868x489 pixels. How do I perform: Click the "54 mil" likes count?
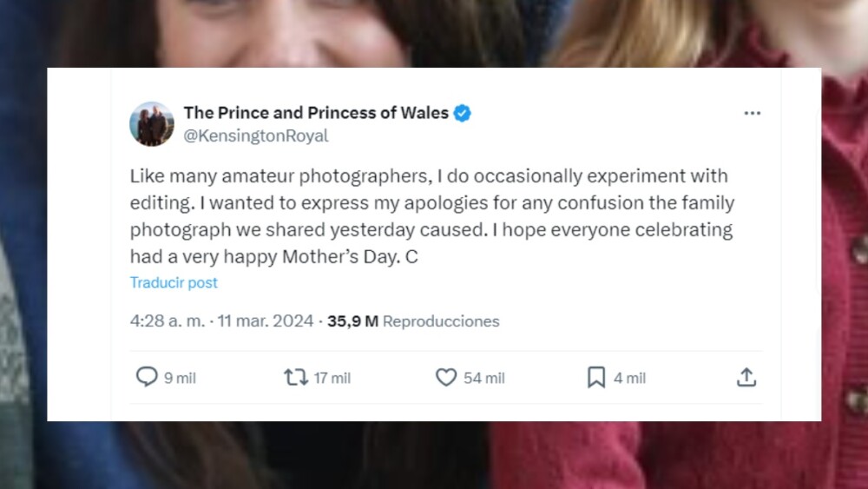tap(483, 378)
